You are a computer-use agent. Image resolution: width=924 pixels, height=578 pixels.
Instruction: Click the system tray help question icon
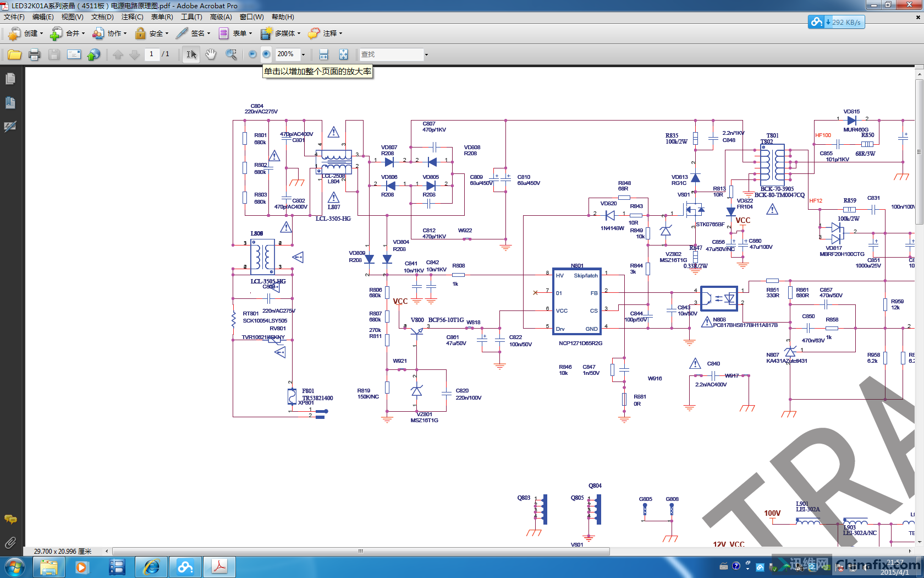pos(736,566)
